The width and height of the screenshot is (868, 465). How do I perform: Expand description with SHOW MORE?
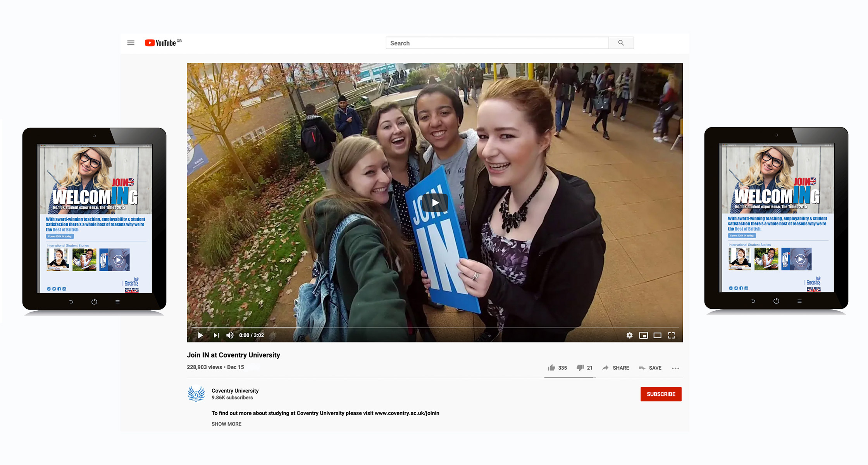(x=226, y=424)
